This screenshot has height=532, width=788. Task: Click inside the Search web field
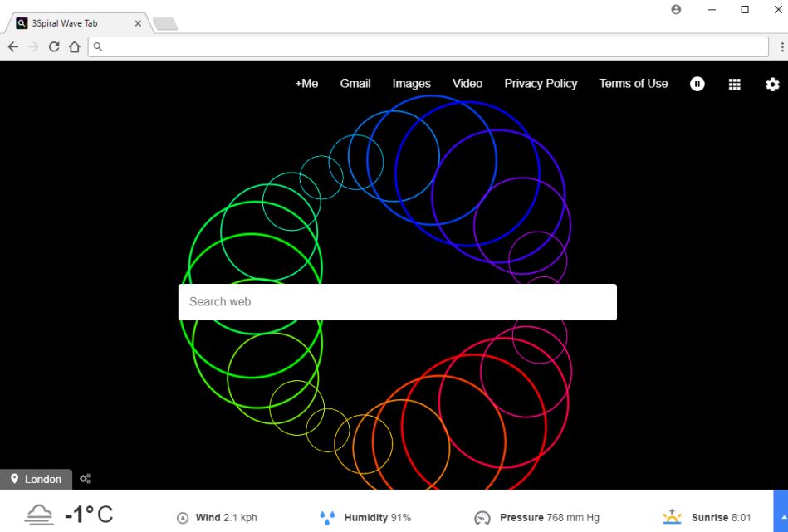click(x=397, y=301)
